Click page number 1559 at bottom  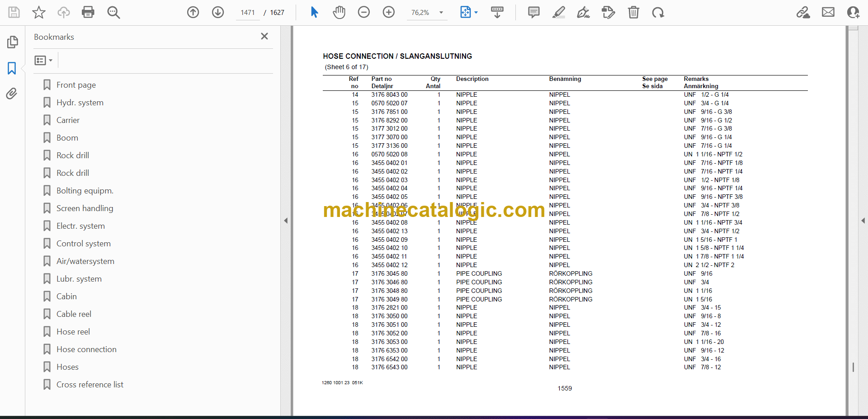tap(565, 388)
